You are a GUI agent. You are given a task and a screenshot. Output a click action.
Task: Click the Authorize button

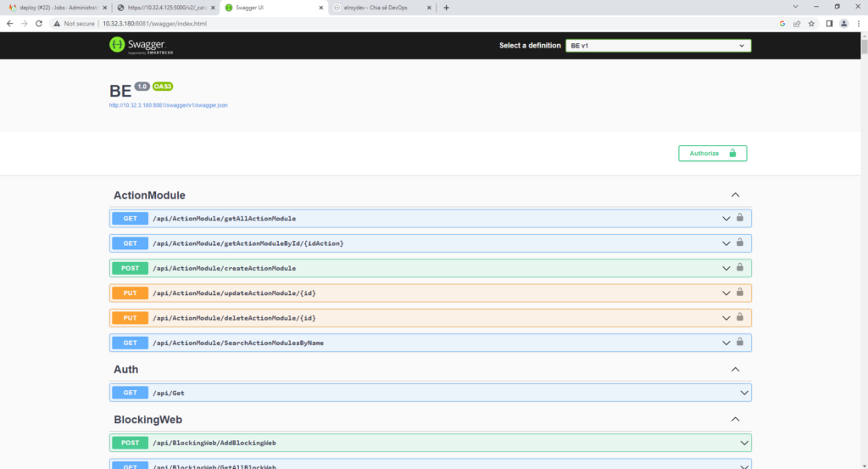click(712, 154)
